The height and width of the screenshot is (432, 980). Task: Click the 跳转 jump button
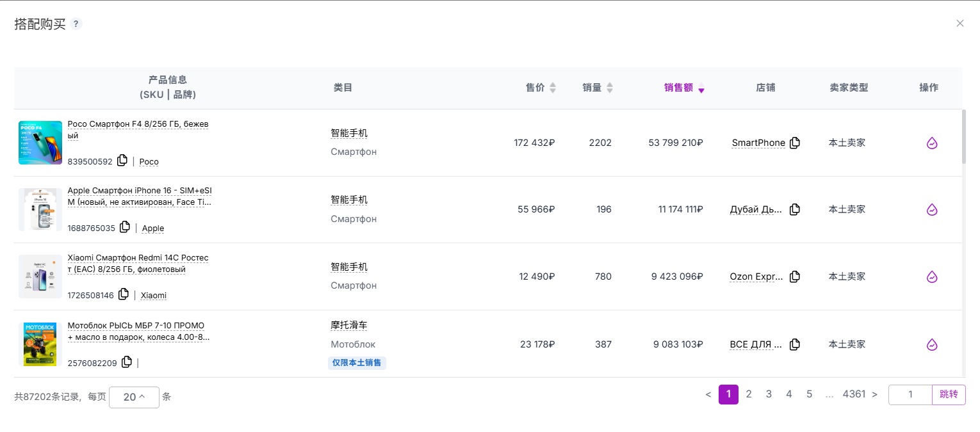click(949, 394)
